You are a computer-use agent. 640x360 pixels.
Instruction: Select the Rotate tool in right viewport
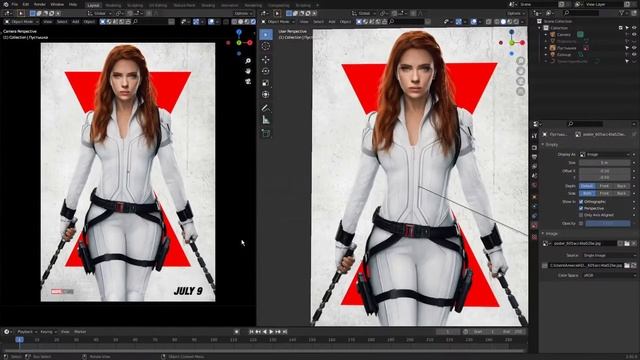[266, 71]
